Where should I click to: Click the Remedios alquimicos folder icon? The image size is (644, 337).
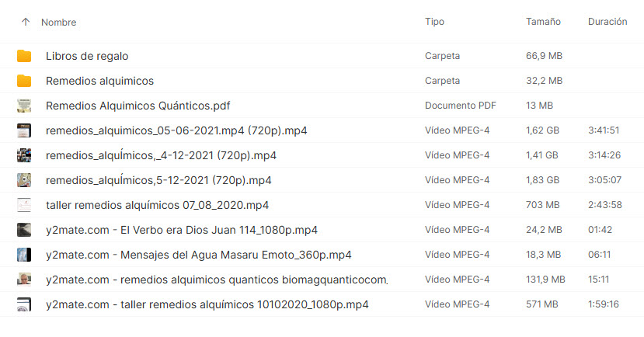point(24,81)
